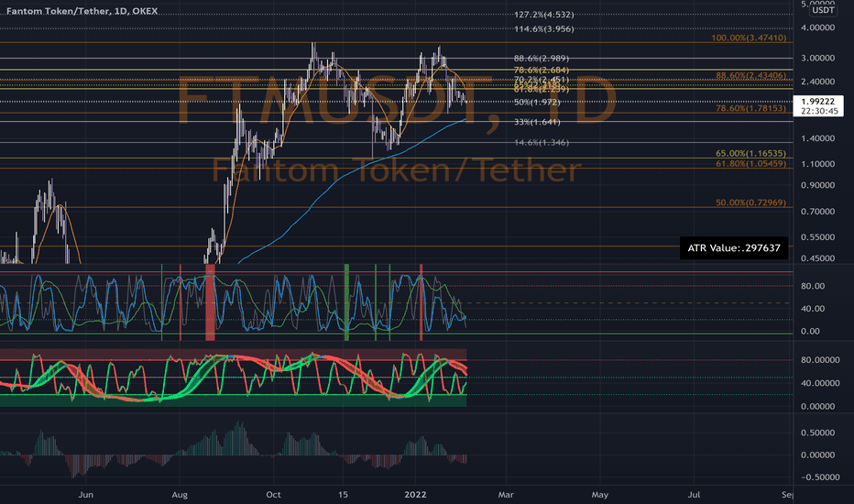854x504 pixels.
Task: Click the Aug date on time axis
Action: (x=180, y=495)
